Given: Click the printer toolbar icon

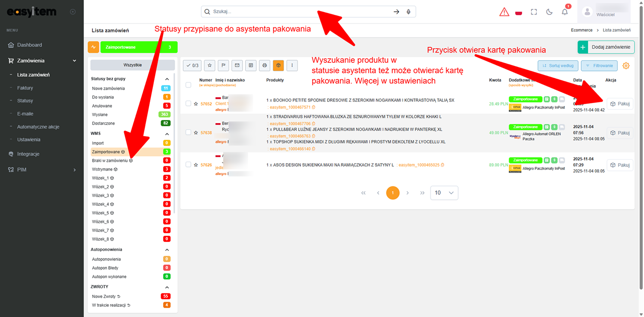Looking at the screenshot, I should (x=264, y=65).
